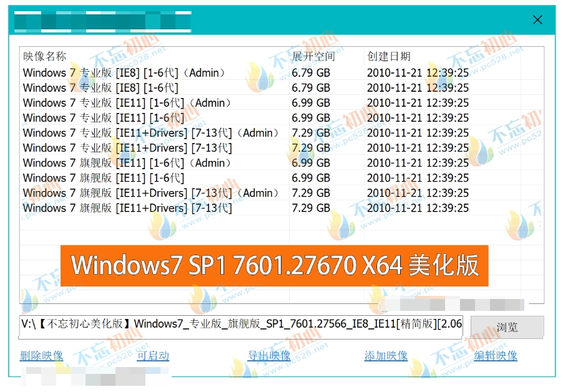Select Windows 7 专业版 [IE11] [1-6代] non-Admin row
Viewport: 563px width, 392px height.
(x=282, y=118)
